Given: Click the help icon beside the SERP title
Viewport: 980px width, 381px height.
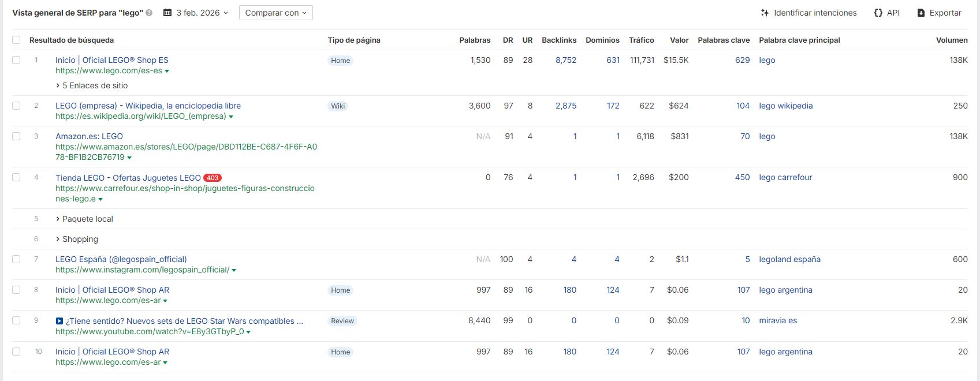Looking at the screenshot, I should [149, 13].
